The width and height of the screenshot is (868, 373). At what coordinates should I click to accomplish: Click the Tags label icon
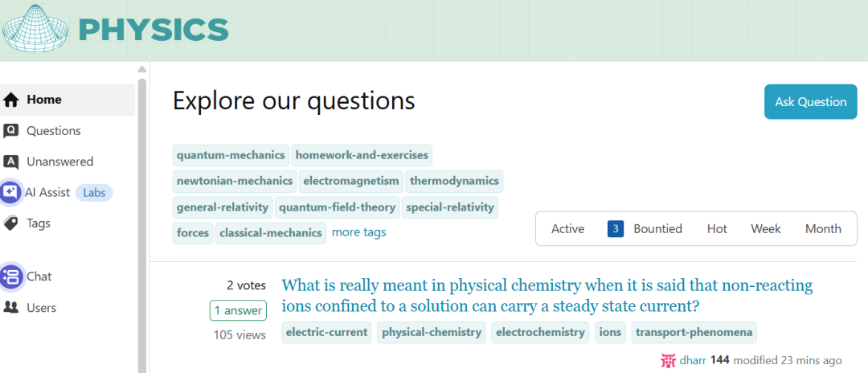pyautogui.click(x=11, y=223)
